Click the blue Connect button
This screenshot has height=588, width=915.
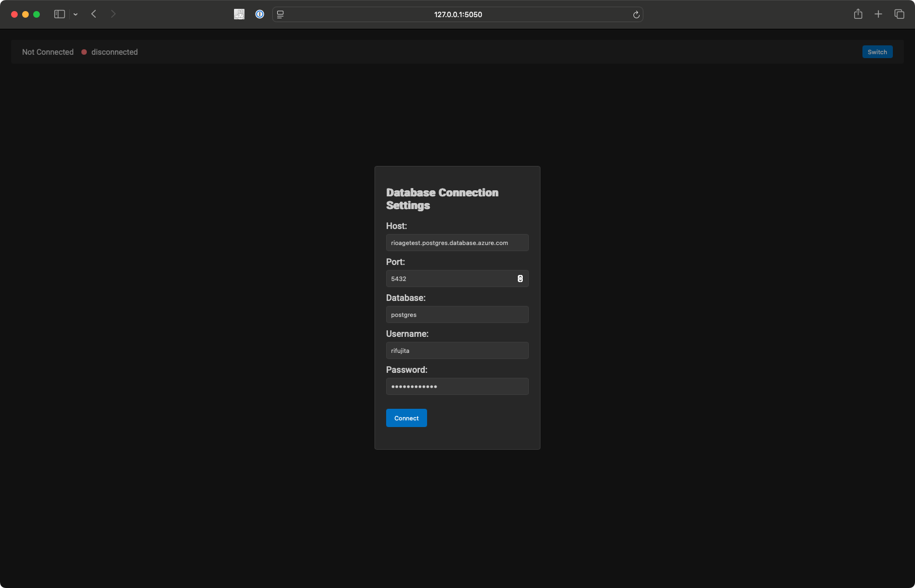(406, 418)
